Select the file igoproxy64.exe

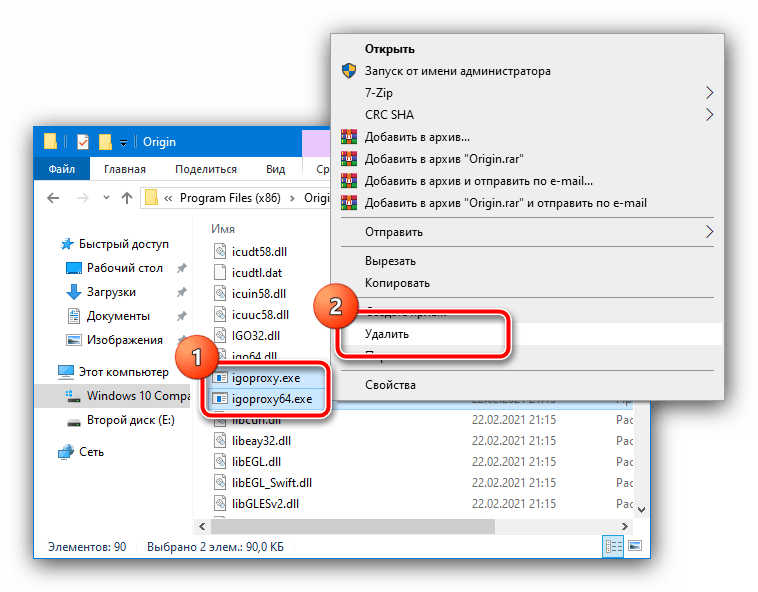272,399
